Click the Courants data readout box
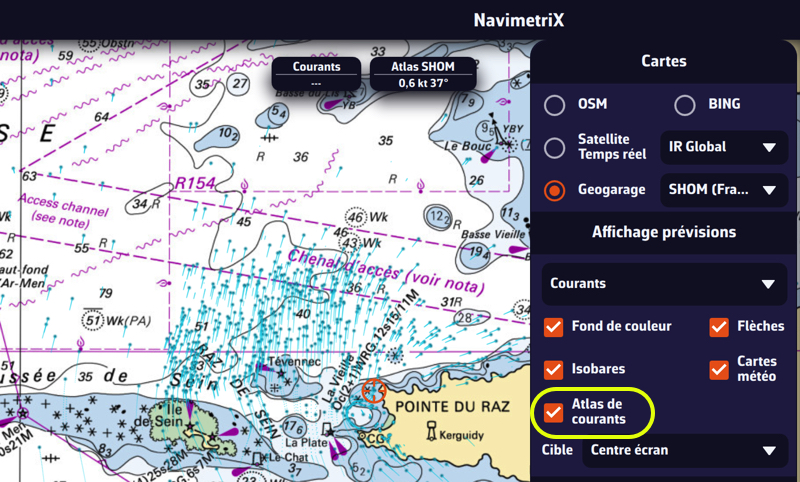Screen dimensions: 800x482 coord(316,75)
